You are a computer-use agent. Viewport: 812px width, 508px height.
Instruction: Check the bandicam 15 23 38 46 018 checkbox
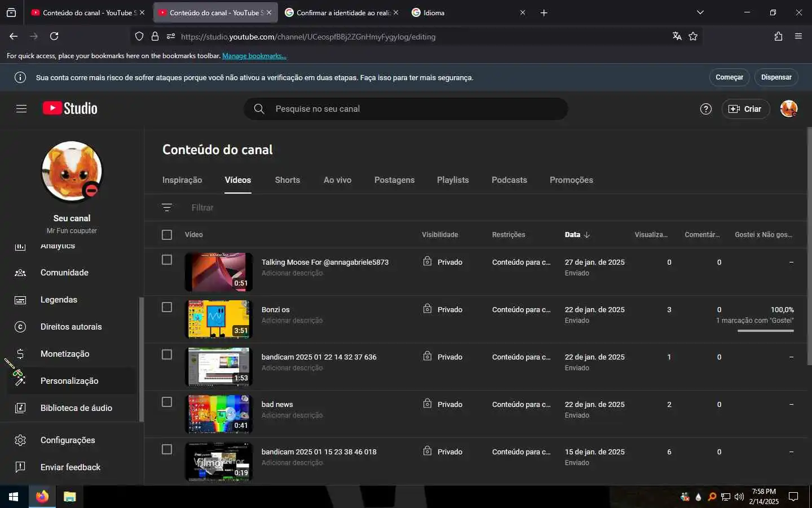(167, 449)
